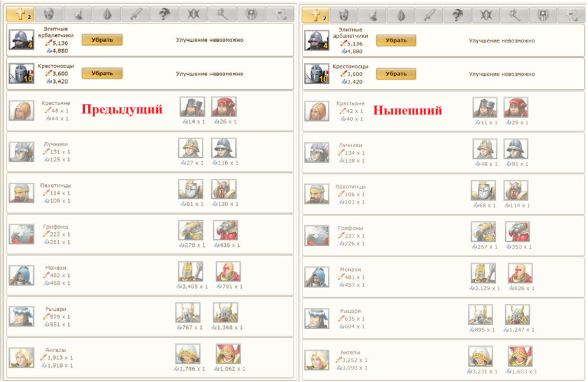The height and width of the screenshot is (382, 588).
Task: Pick the Грифоны portrait in the Предыдущий panel
Action: [22, 234]
